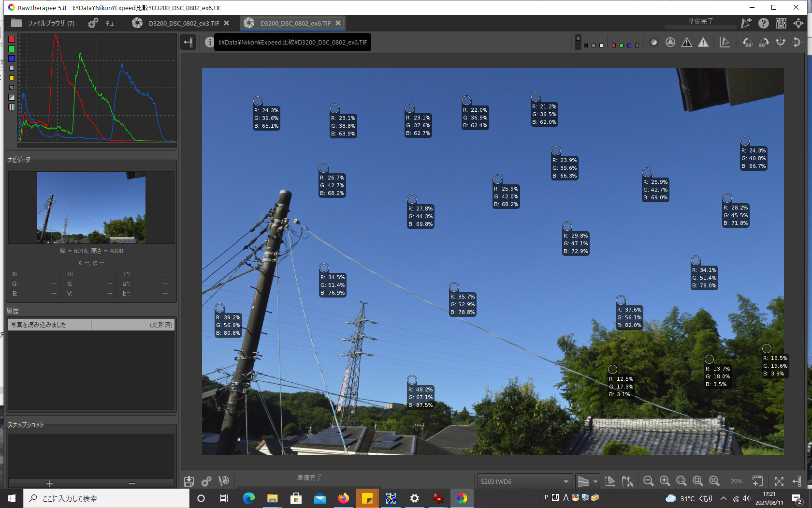The height and width of the screenshot is (508, 812).
Task: Open help via the question mark icon
Action: 764,23
